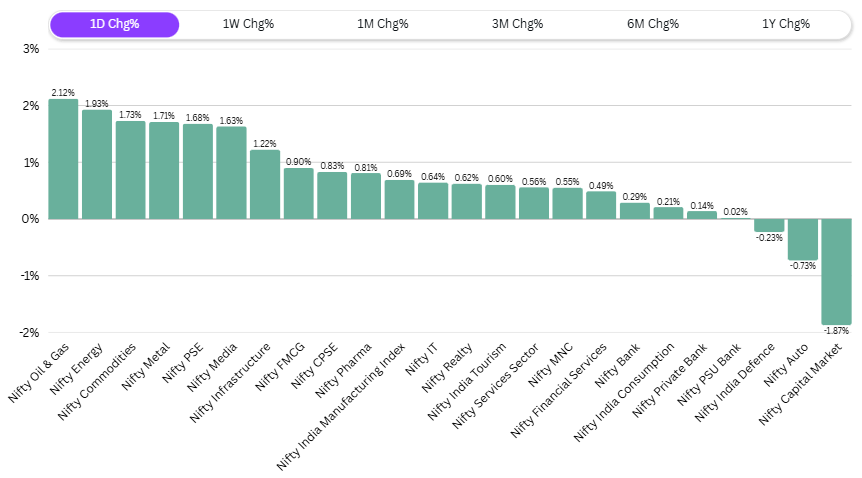
Task: Select the Nifty Infrastructure bar
Action: tap(265, 185)
